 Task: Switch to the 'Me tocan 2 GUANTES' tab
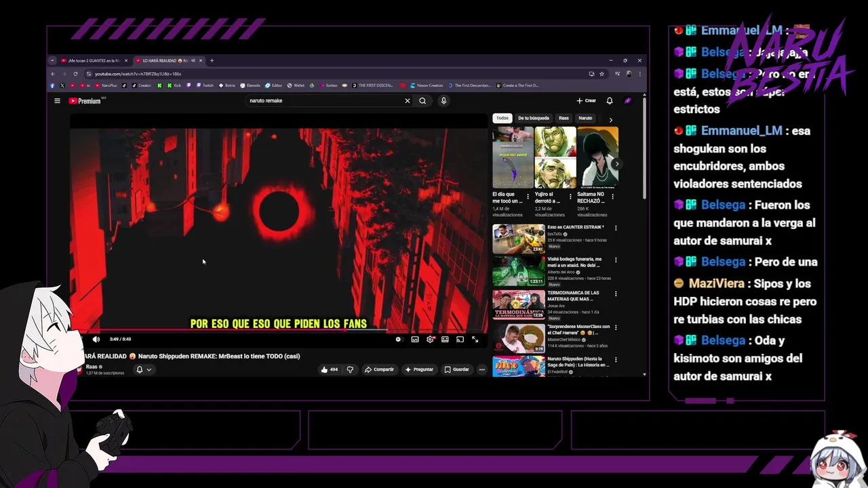pos(94,60)
